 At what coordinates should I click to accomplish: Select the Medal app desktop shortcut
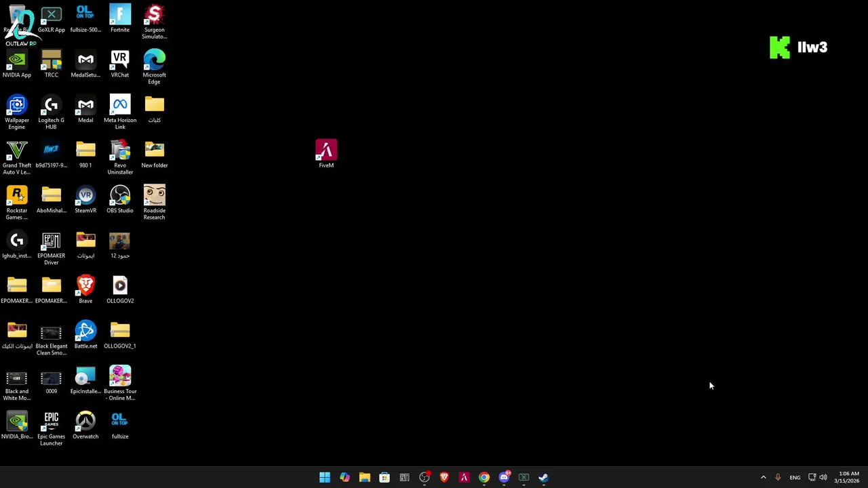click(x=85, y=110)
